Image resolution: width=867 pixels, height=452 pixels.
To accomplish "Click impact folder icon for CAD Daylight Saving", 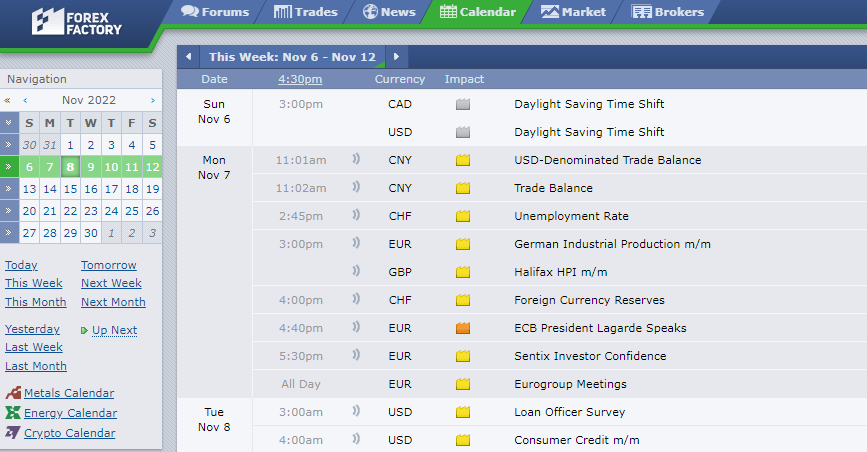I will pyautogui.click(x=463, y=104).
